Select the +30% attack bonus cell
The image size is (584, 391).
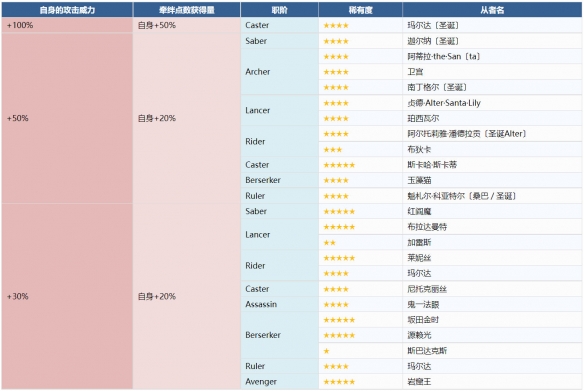click(67, 296)
